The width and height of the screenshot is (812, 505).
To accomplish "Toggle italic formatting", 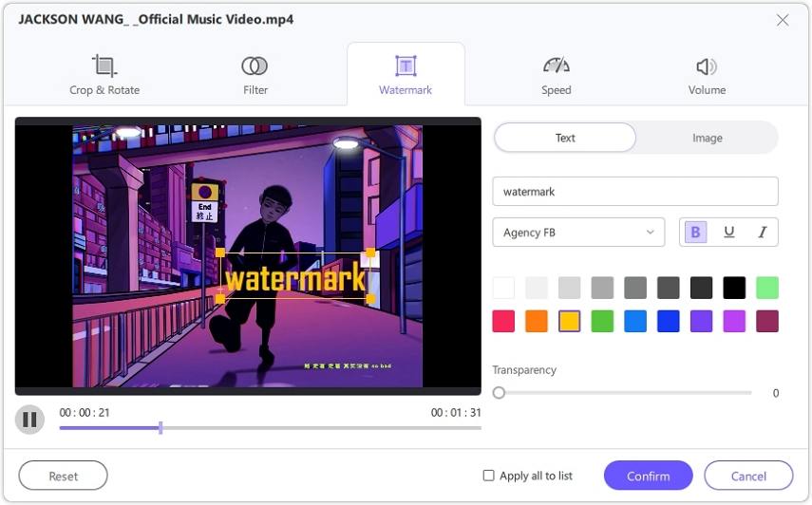I will (x=763, y=233).
